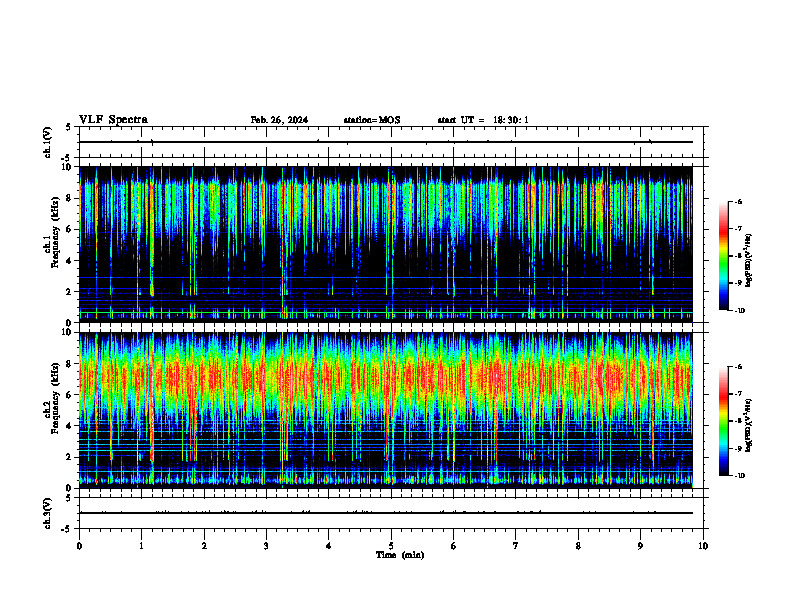Click the 4 kHz tick on ch.2 frequency axis

[x=69, y=426]
